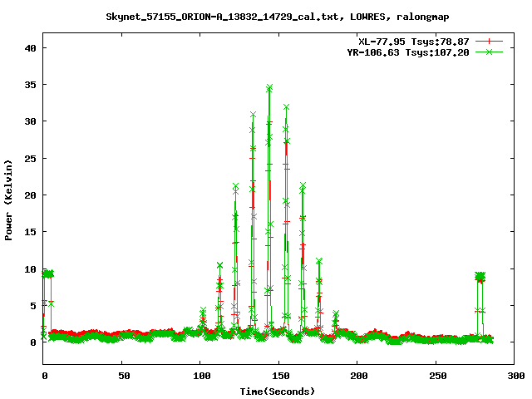
Task: Click the plot title Skynet_57155_ORION-A text
Action: (x=277, y=17)
